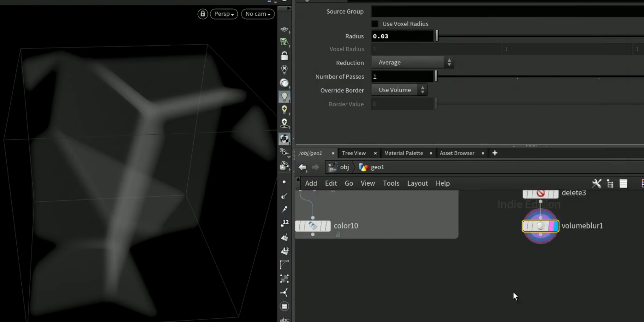Open the Override Border Use Volume dropdown
The height and width of the screenshot is (322, 644).
point(399,90)
